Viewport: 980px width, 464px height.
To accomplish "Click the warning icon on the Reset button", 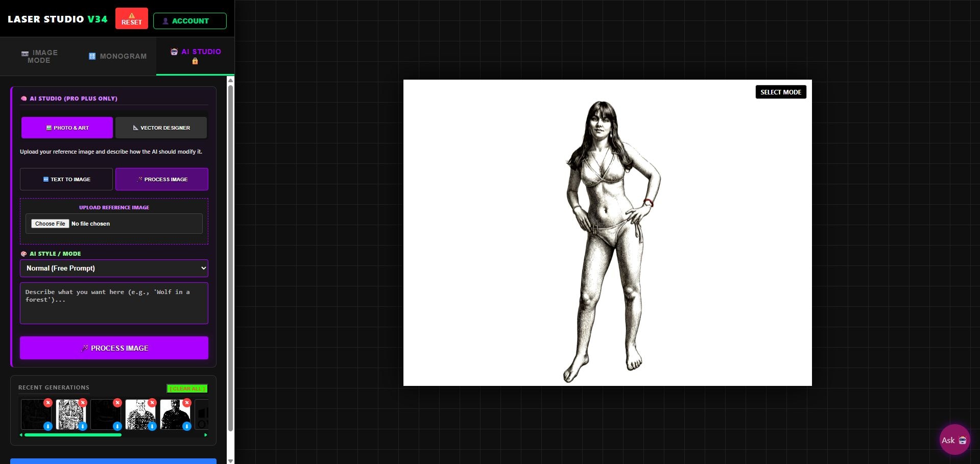I will click(132, 15).
